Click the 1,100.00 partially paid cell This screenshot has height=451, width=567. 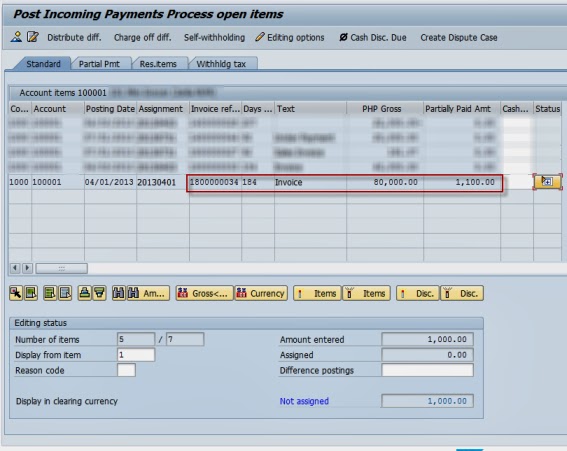[x=462, y=182]
